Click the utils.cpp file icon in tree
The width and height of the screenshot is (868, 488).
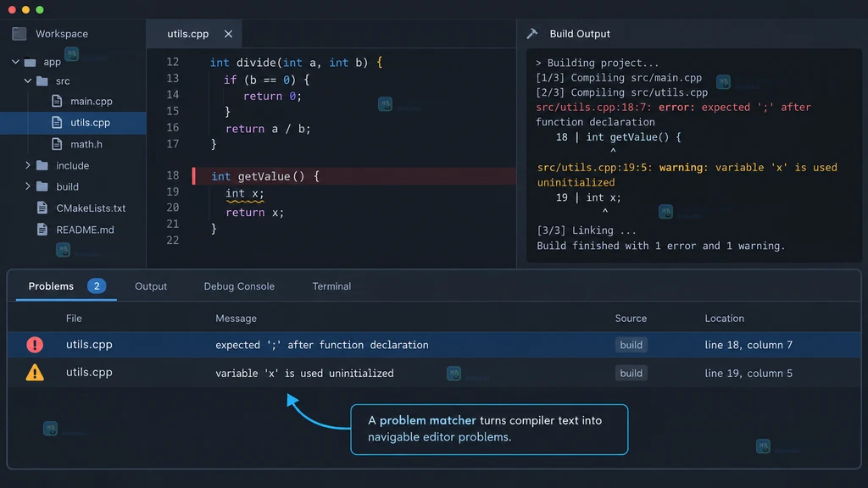57,122
